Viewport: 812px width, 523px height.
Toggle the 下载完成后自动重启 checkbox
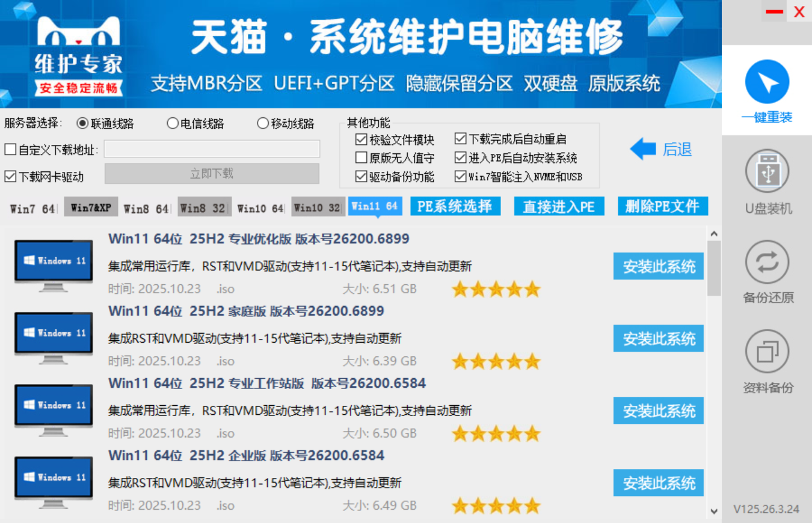pyautogui.click(x=461, y=139)
